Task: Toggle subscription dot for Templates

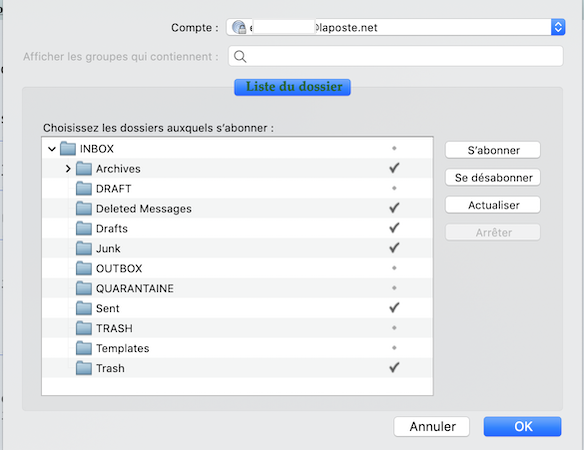Action: pyautogui.click(x=394, y=348)
